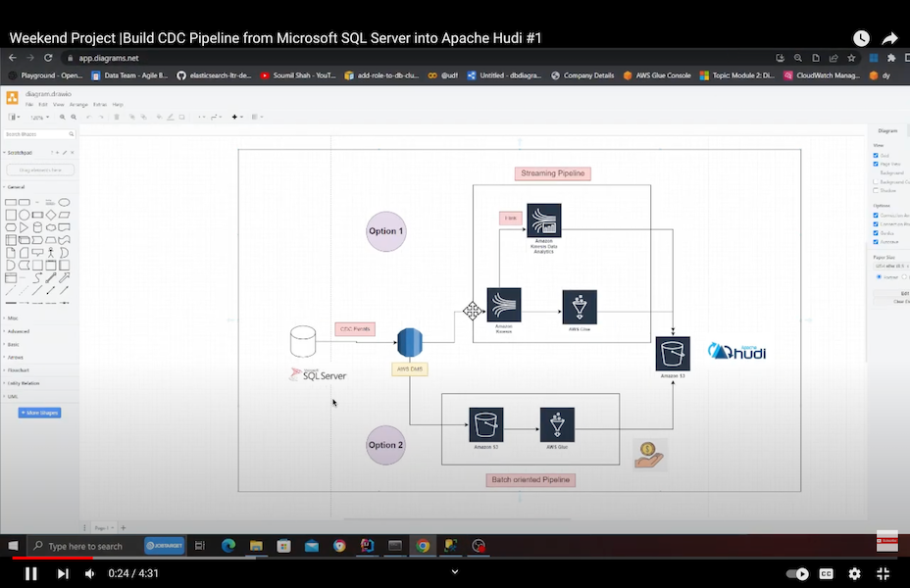This screenshot has height=588, width=910.
Task: Click the More Shapes button
Action: pyautogui.click(x=39, y=413)
